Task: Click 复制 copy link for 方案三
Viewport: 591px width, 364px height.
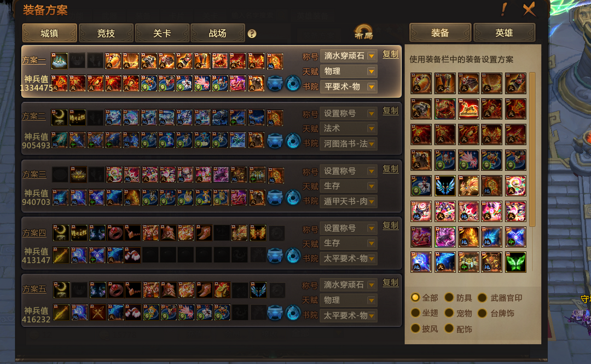Action: click(x=391, y=169)
